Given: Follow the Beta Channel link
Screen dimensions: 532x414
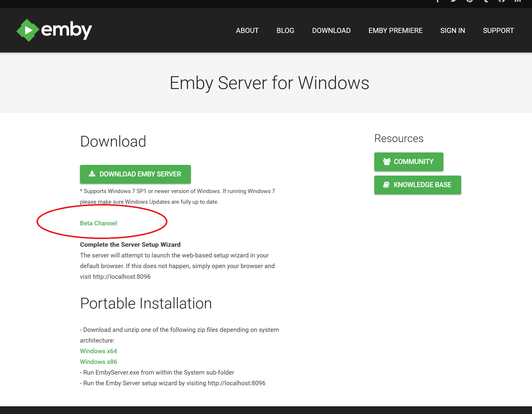Looking at the screenshot, I should point(98,223).
